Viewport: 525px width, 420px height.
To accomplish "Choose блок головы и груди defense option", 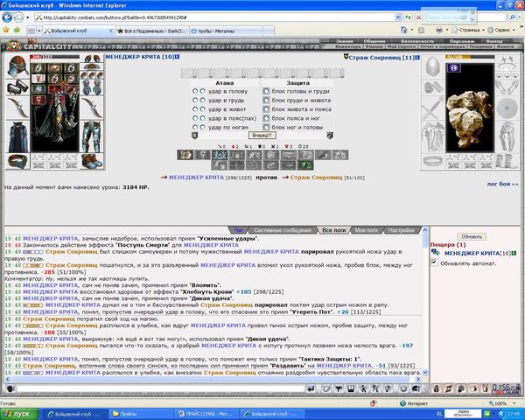I will [x=266, y=91].
